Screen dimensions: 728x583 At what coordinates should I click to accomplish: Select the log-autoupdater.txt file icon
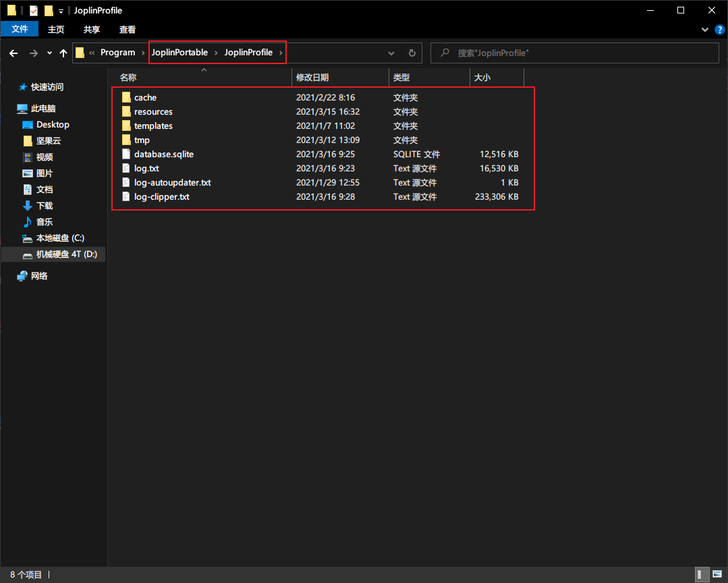[125, 182]
